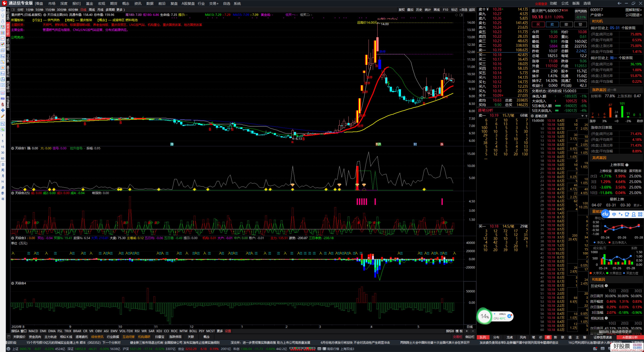Open 图解财报> link
Viewport: 644px width, 352px height.
(633, 10)
